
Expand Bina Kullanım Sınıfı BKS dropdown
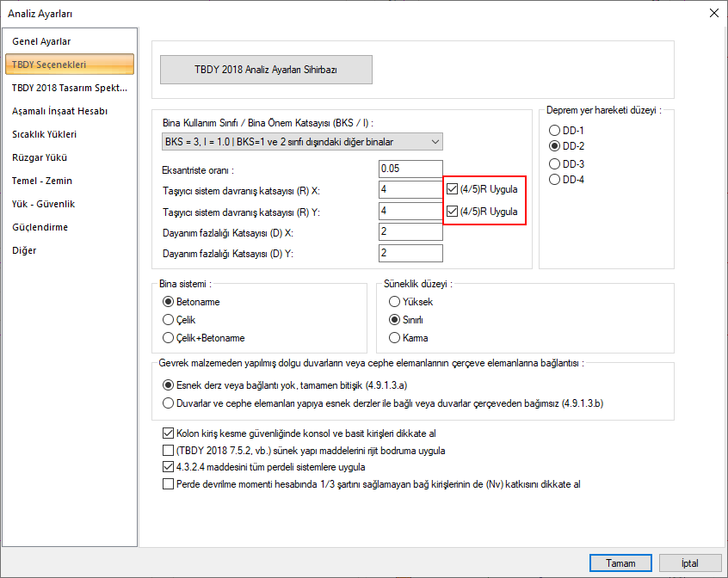[302, 141]
